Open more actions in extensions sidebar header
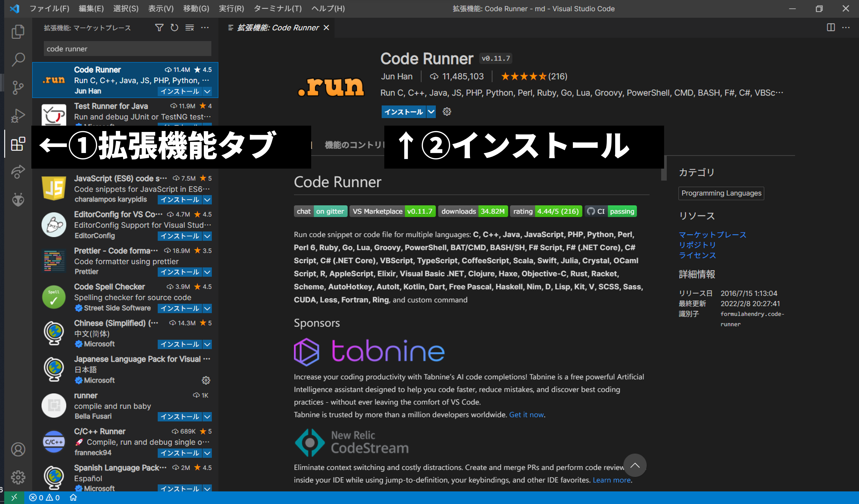 (x=205, y=28)
